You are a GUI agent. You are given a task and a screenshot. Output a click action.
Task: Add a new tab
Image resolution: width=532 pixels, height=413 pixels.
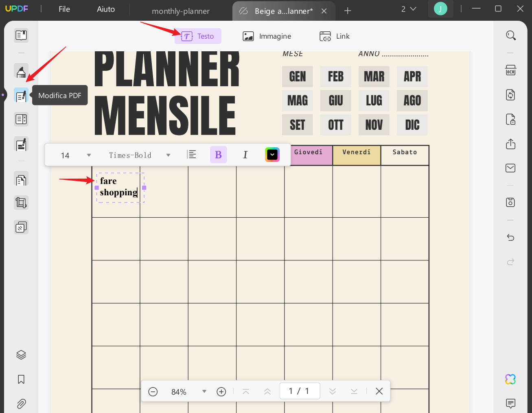click(348, 11)
